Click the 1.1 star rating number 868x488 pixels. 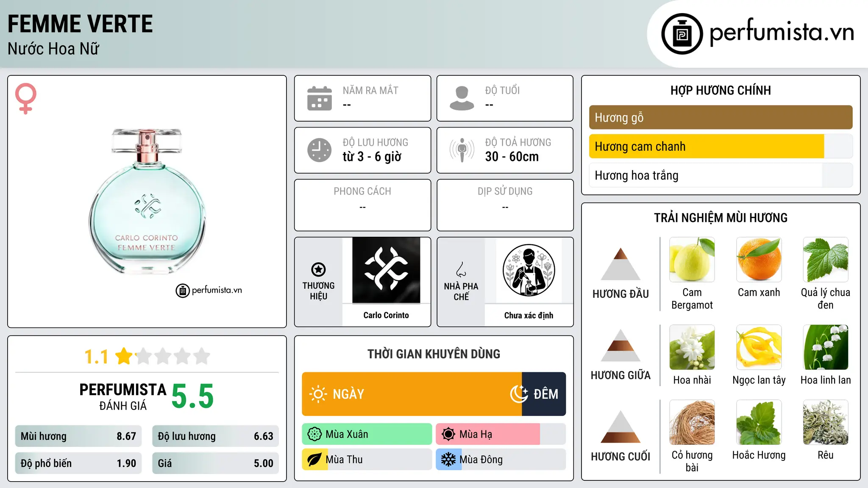[x=96, y=357]
